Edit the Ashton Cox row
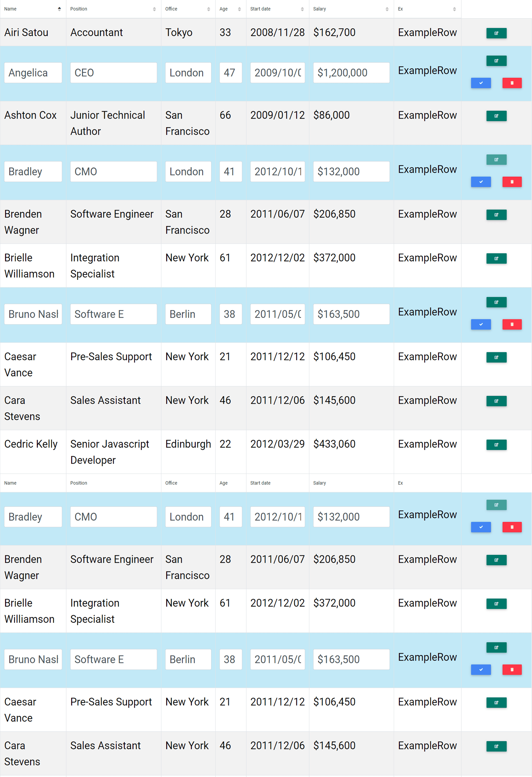 496,116
